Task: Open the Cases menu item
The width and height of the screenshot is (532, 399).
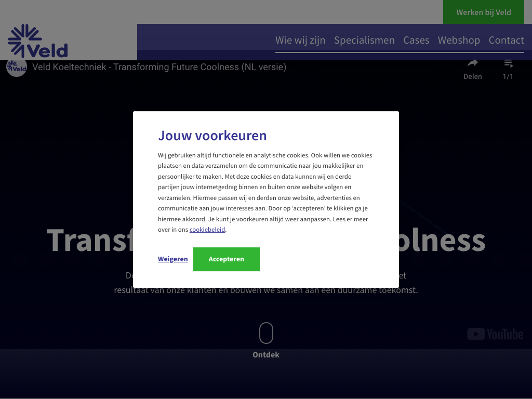Action: click(416, 40)
